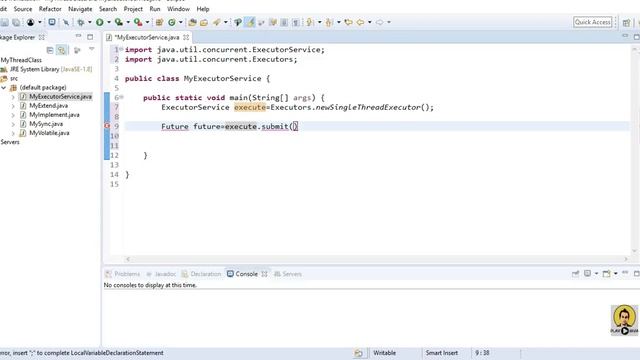Click the black circular profile icon

pos(31,22)
